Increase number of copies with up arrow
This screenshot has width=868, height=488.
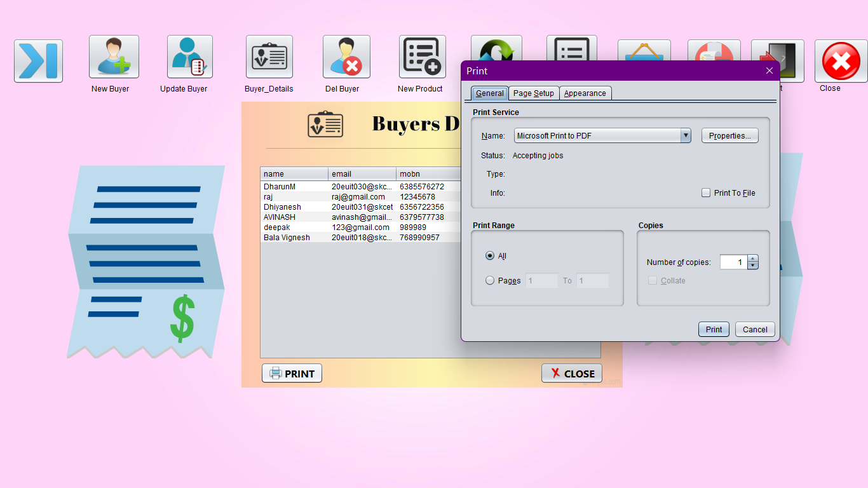click(753, 258)
